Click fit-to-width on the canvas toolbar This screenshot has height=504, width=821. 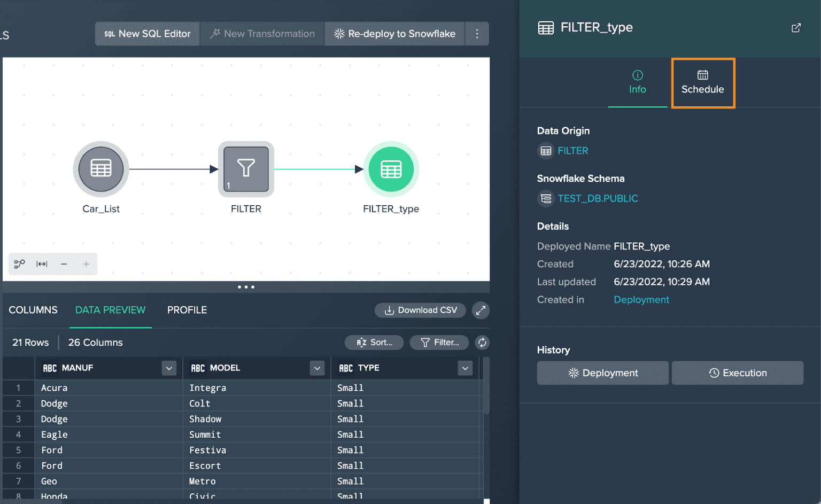click(x=42, y=263)
